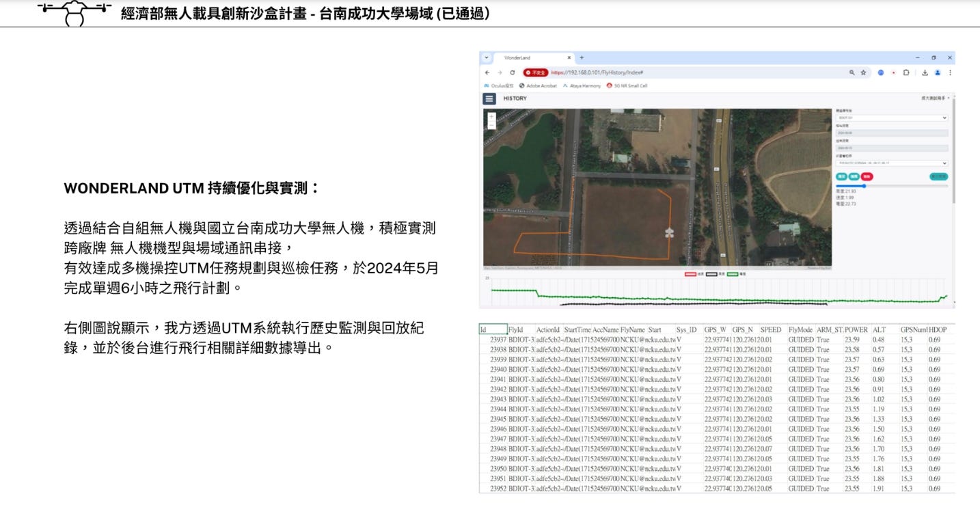
Task: Click the ALT value 0.48
Action: [878, 340]
